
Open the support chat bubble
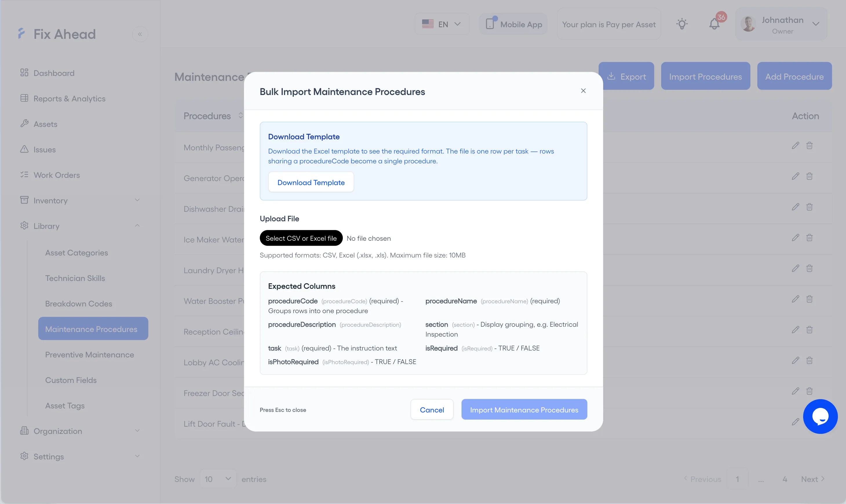click(820, 416)
